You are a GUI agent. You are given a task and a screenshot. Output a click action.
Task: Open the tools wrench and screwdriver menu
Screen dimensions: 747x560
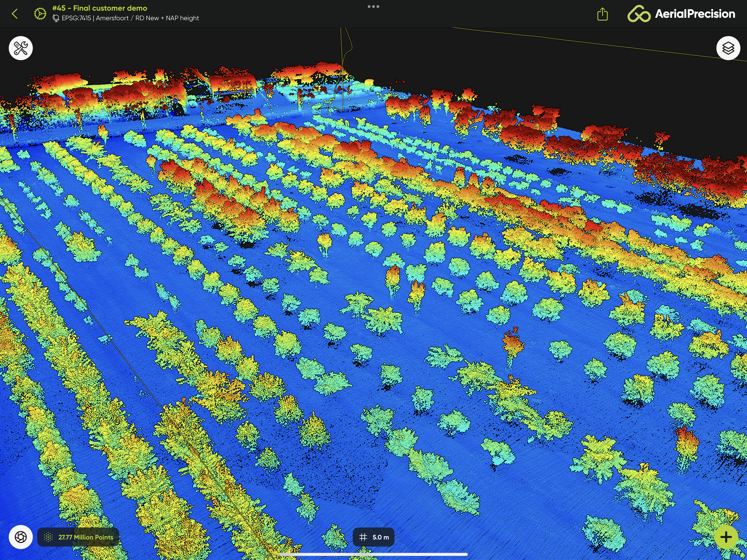pos(21,48)
